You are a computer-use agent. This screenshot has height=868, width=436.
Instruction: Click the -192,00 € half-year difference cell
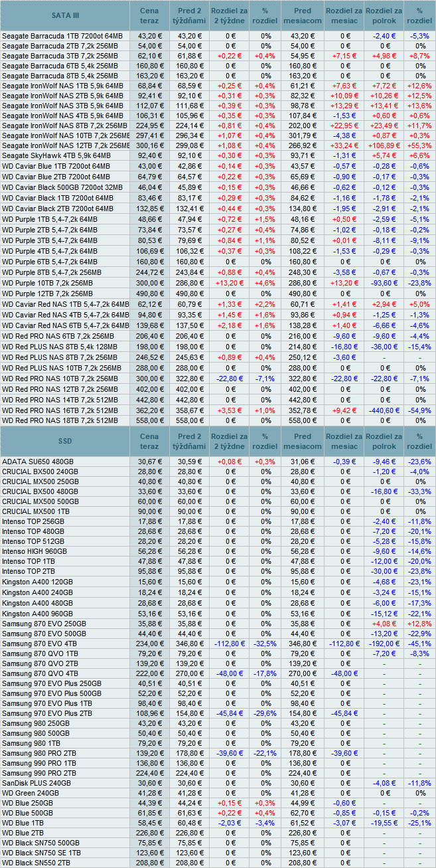(384, 644)
